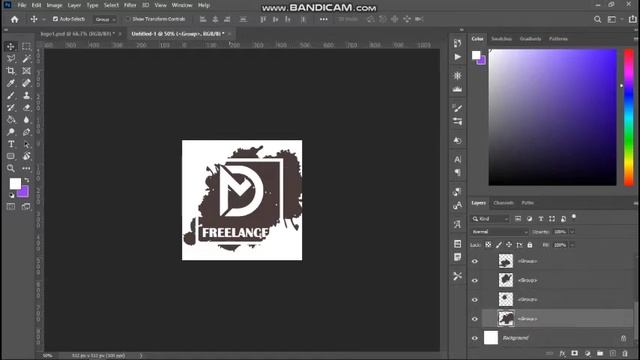Select the Eyedropper tool

[11, 83]
